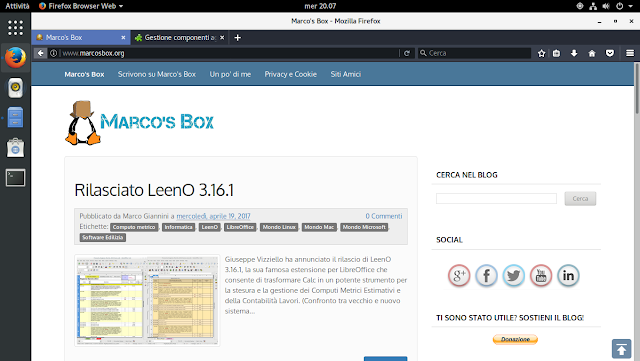The width and height of the screenshot is (640, 361).
Task: Open a new tab with plus
Action: (x=238, y=38)
